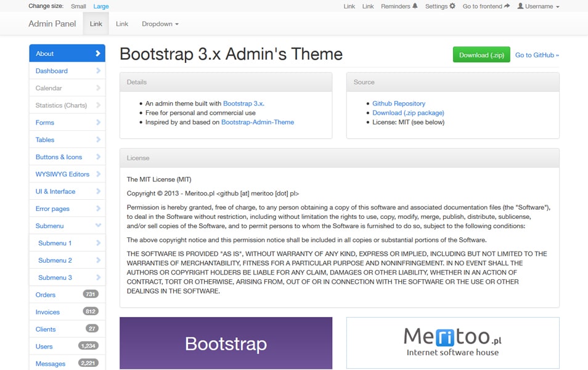Click the chevron arrow on the Forms row

[98, 122]
